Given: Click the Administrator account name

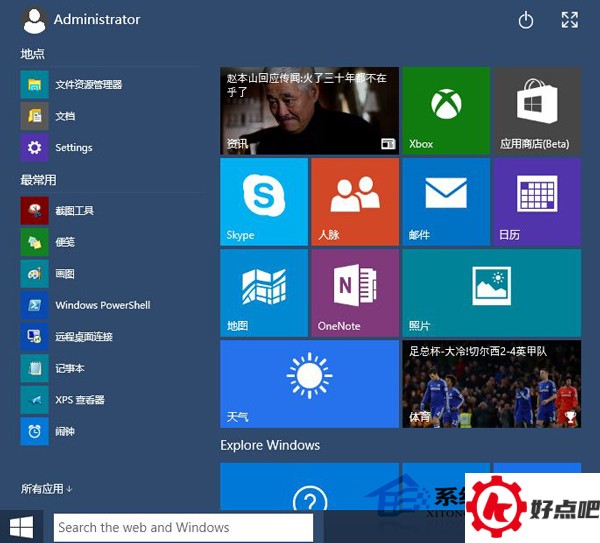Looking at the screenshot, I should click(97, 20).
